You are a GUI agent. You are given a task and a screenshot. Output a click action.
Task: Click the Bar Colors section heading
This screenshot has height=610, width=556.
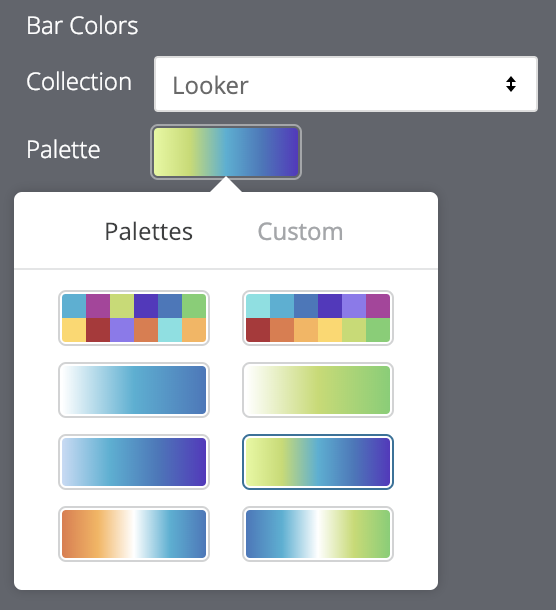(x=82, y=26)
